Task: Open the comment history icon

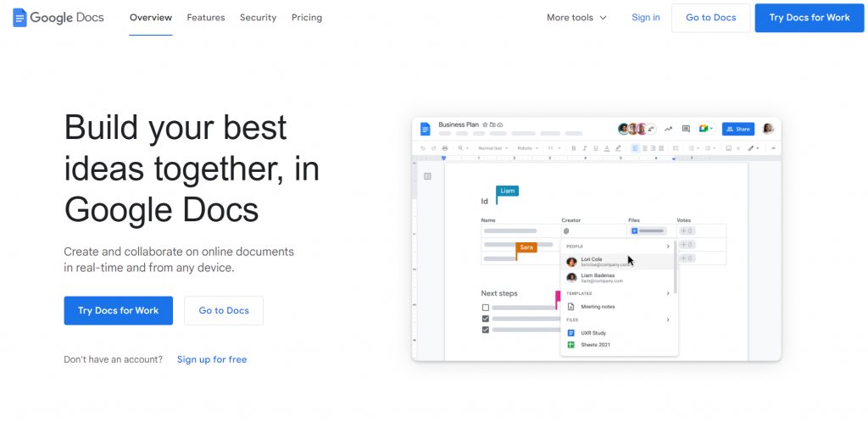Action: click(x=686, y=129)
